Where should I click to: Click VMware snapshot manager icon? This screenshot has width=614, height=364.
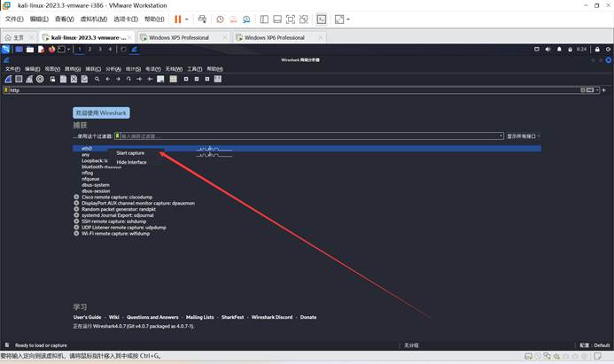[246, 19]
